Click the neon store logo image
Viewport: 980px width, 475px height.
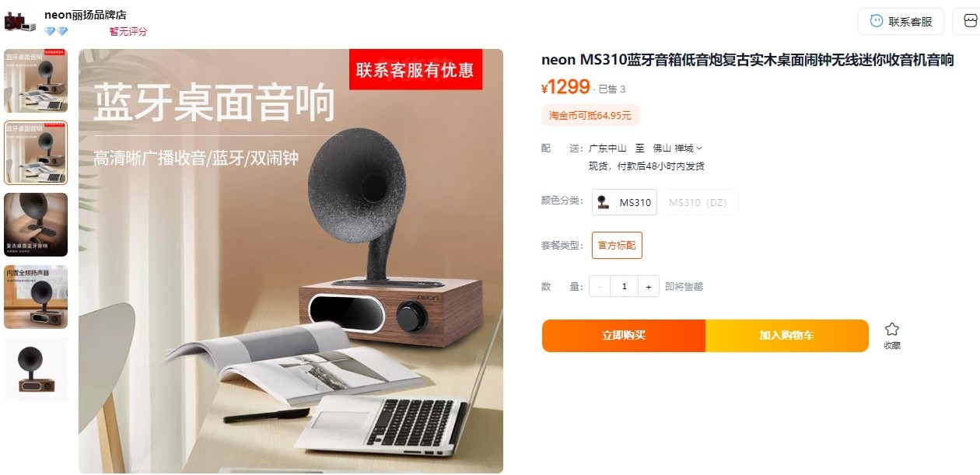(20, 22)
